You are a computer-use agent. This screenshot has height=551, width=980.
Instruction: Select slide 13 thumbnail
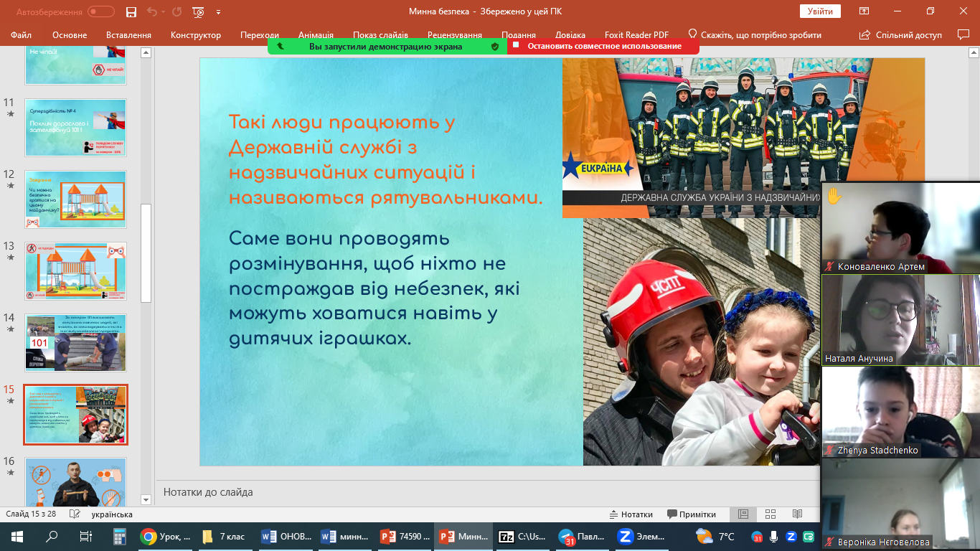(x=75, y=271)
